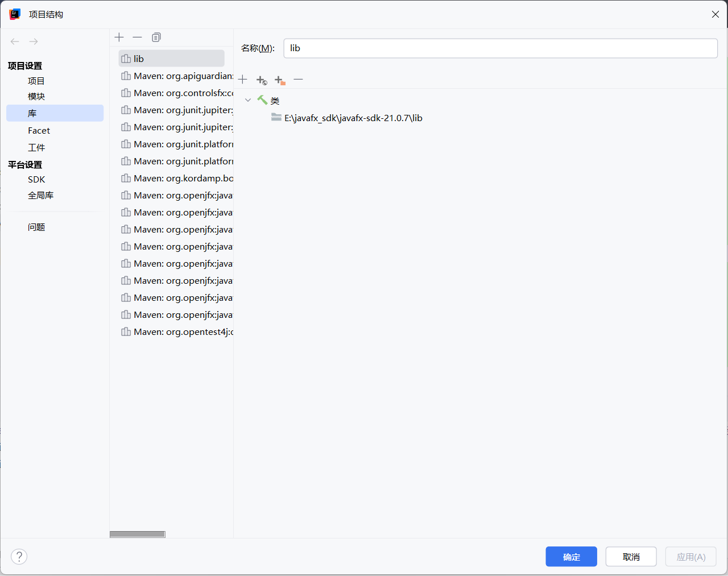728x576 pixels.
Task: Close the 项目结构 dialog window
Action: click(715, 14)
